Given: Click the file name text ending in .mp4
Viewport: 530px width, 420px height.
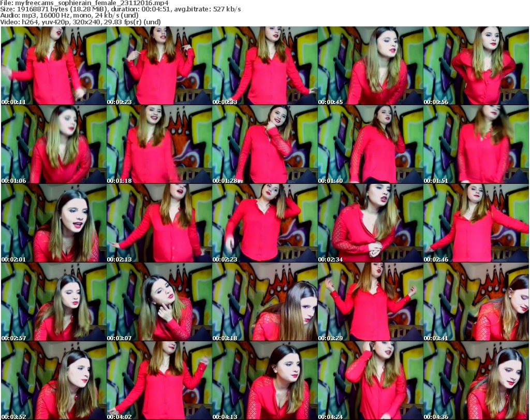Looking at the screenshot, I should click(92, 3).
